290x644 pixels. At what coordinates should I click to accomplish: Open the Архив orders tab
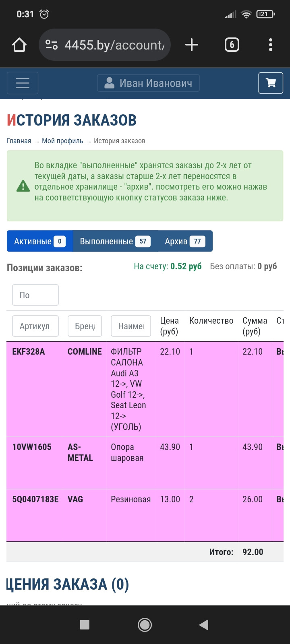184,242
